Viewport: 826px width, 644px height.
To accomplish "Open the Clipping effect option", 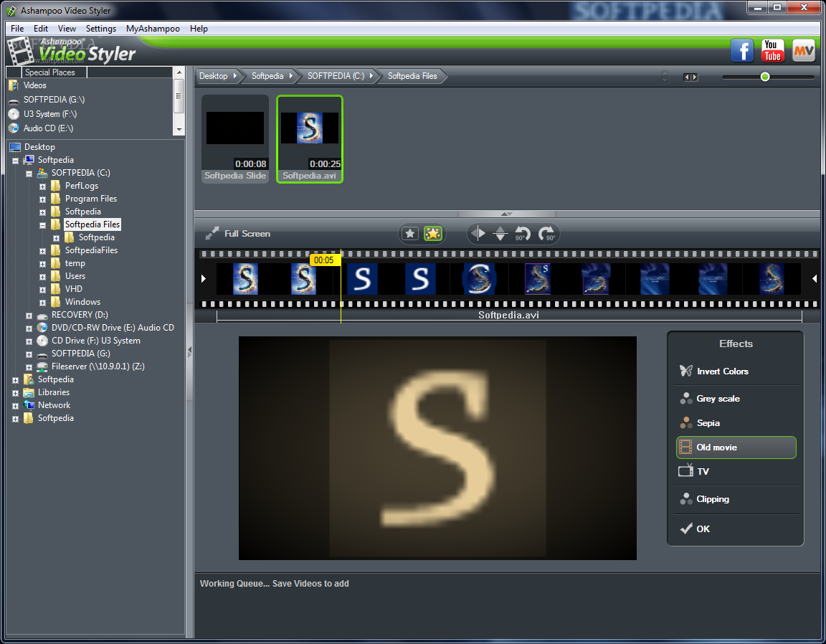I will [x=736, y=498].
